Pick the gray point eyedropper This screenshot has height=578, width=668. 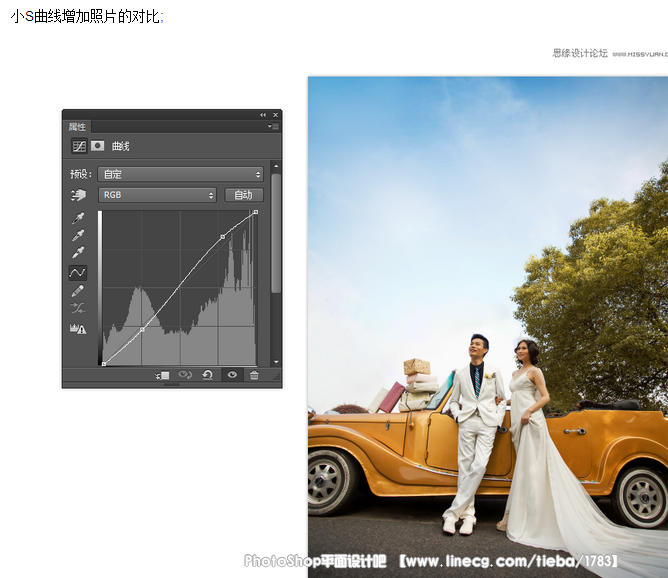(78, 235)
